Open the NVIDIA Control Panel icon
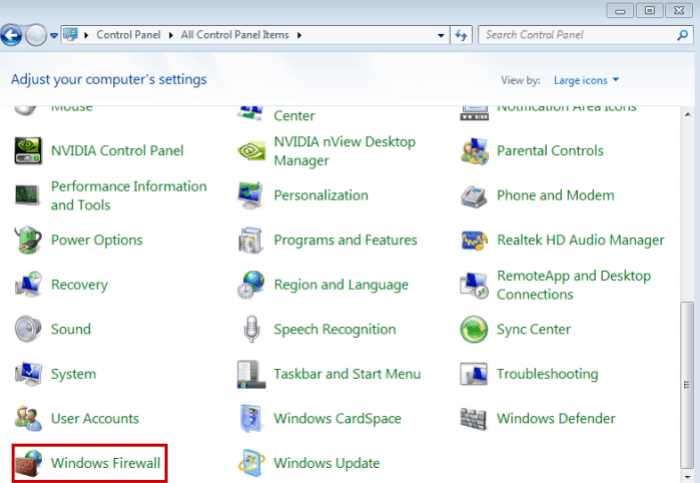The width and height of the screenshot is (700, 483). 28,151
